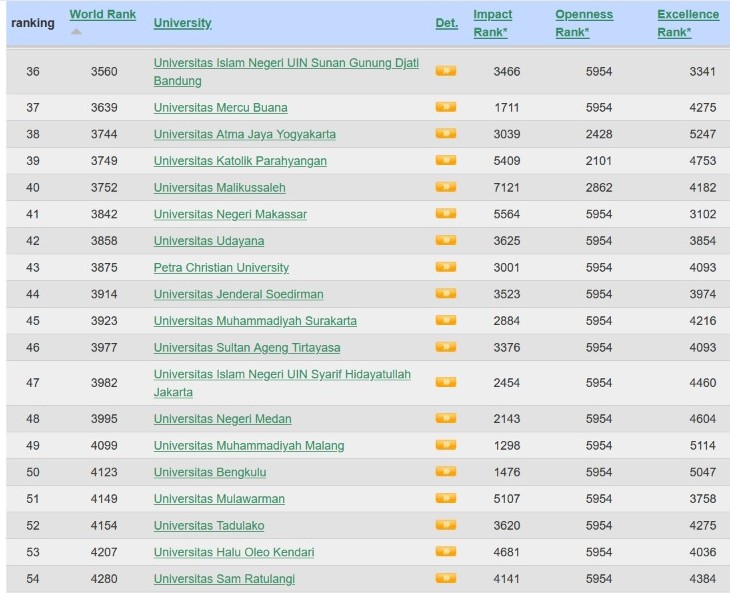Open Universitas Mercu Buana link
This screenshot has height=593, width=730.
click(x=221, y=108)
